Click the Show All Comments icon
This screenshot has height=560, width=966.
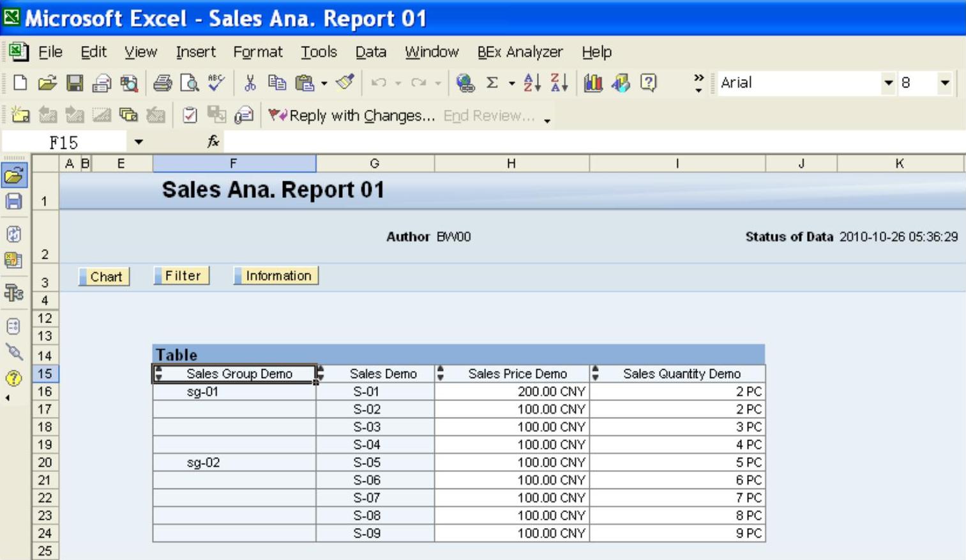(x=129, y=115)
